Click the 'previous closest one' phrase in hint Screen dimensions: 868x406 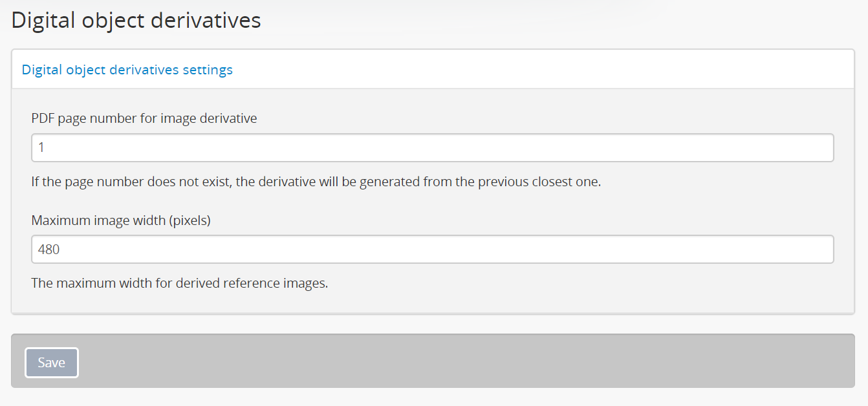pyautogui.click(x=539, y=182)
